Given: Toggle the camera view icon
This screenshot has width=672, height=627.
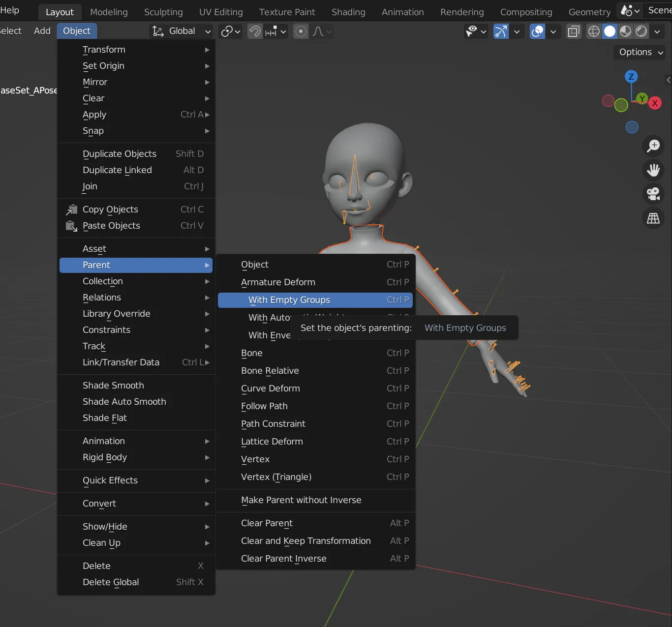Looking at the screenshot, I should point(653,194).
